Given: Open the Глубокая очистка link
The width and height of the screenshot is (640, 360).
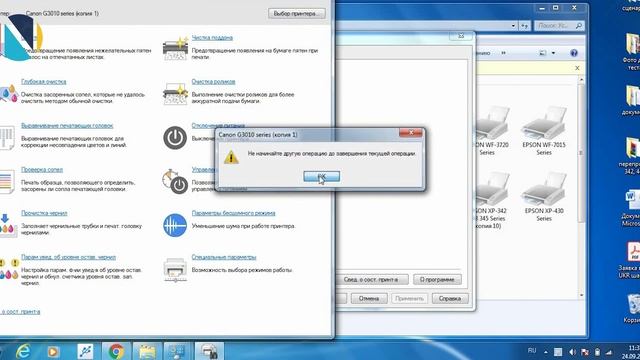Looking at the screenshot, I should pyautogui.click(x=44, y=82).
